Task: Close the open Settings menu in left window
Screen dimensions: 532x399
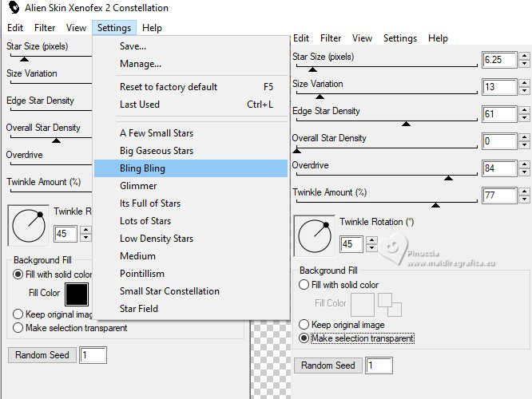Action: [114, 28]
